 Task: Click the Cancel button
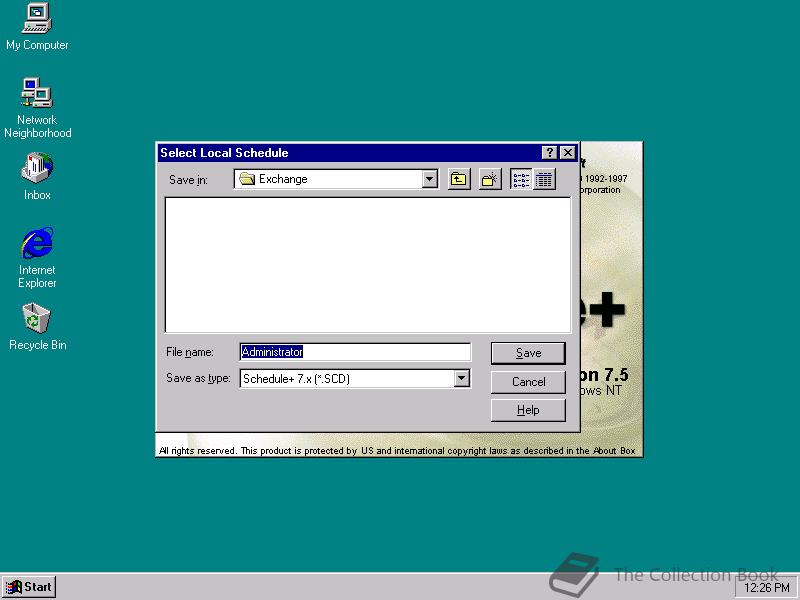click(x=528, y=382)
